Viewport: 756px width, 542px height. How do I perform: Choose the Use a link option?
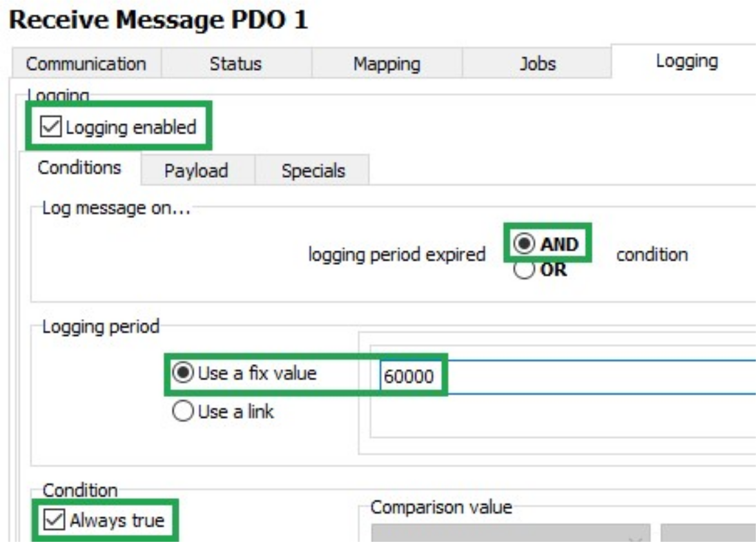[184, 412]
